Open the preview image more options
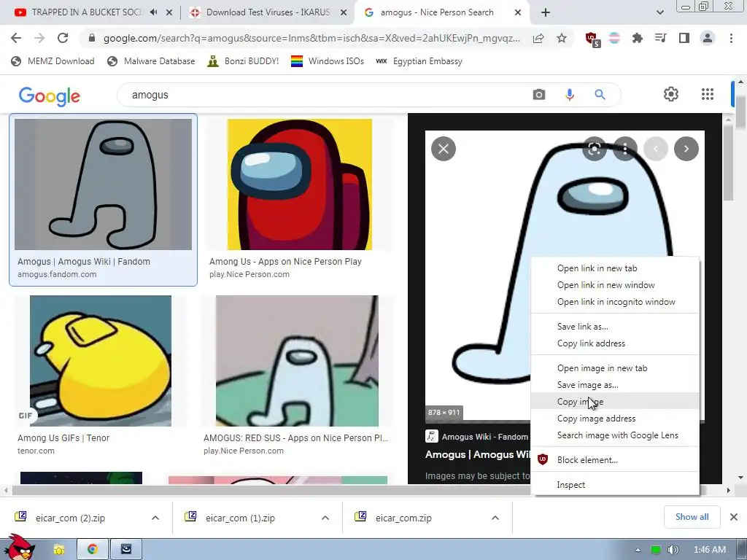Image resolution: width=747 pixels, height=560 pixels. pos(625,149)
